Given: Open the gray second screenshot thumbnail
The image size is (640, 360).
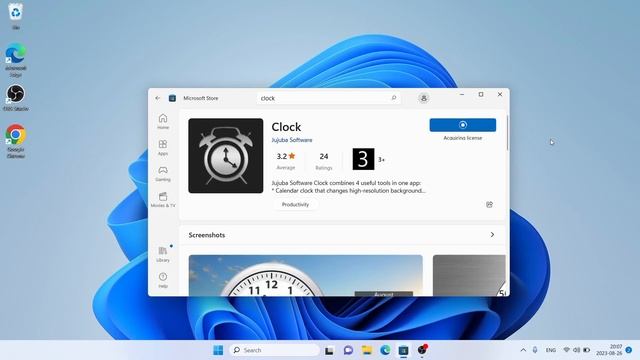Looking at the screenshot, I should 469,276.
